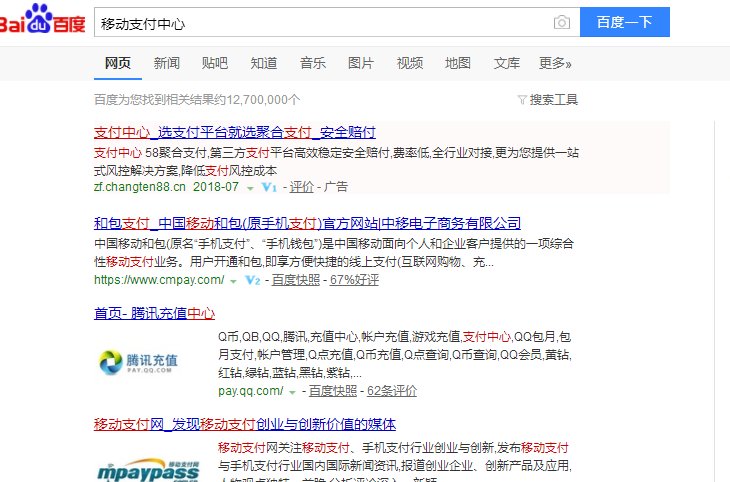
Task: Open the 支付中心_选支付平台就选聚合支付 ad result
Action: pyautogui.click(x=235, y=133)
